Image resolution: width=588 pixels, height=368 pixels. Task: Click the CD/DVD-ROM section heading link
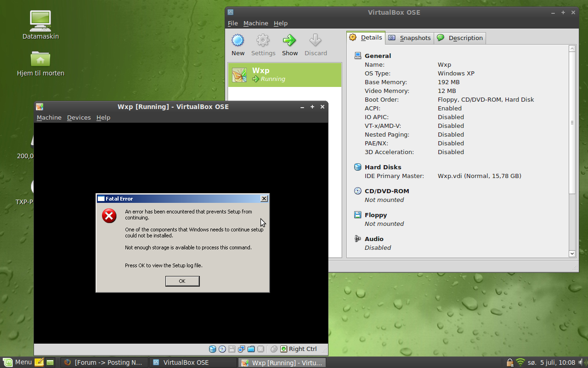coord(387,191)
